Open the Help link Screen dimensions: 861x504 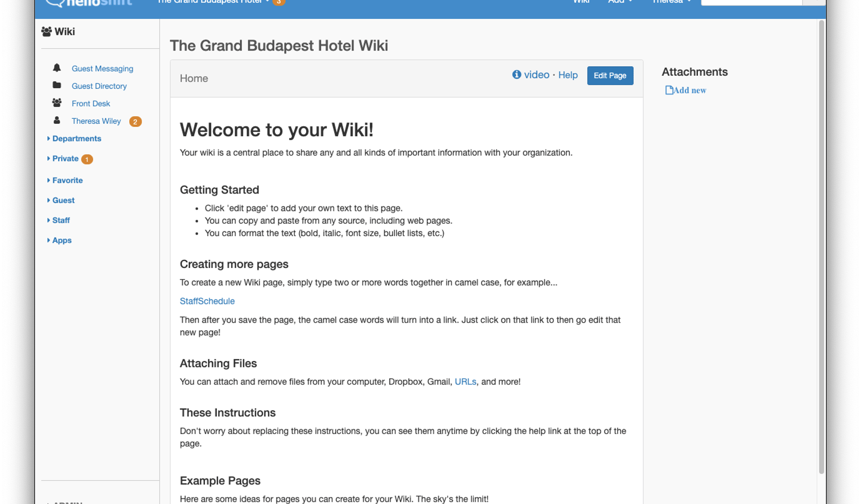pos(568,75)
